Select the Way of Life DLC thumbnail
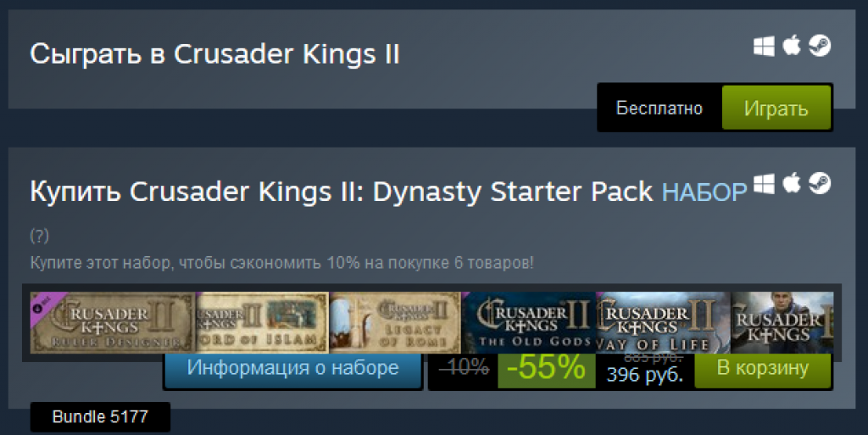Viewport: 868px width, 435px height. tap(663, 323)
